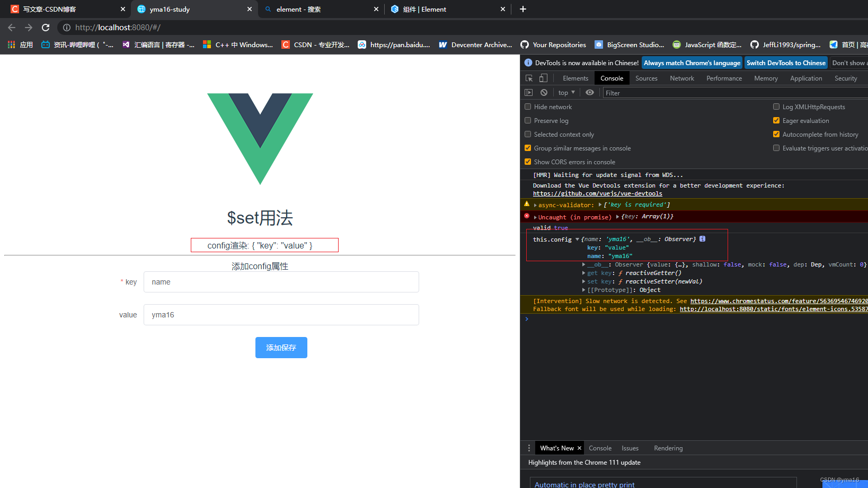The height and width of the screenshot is (488, 868).
Task: Open DevTools drawer more options menu
Action: point(528,448)
